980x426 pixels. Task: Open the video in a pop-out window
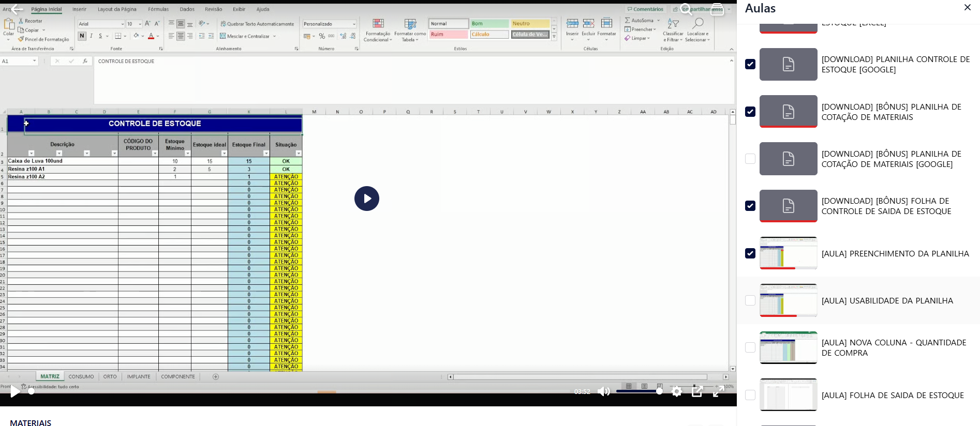(697, 391)
